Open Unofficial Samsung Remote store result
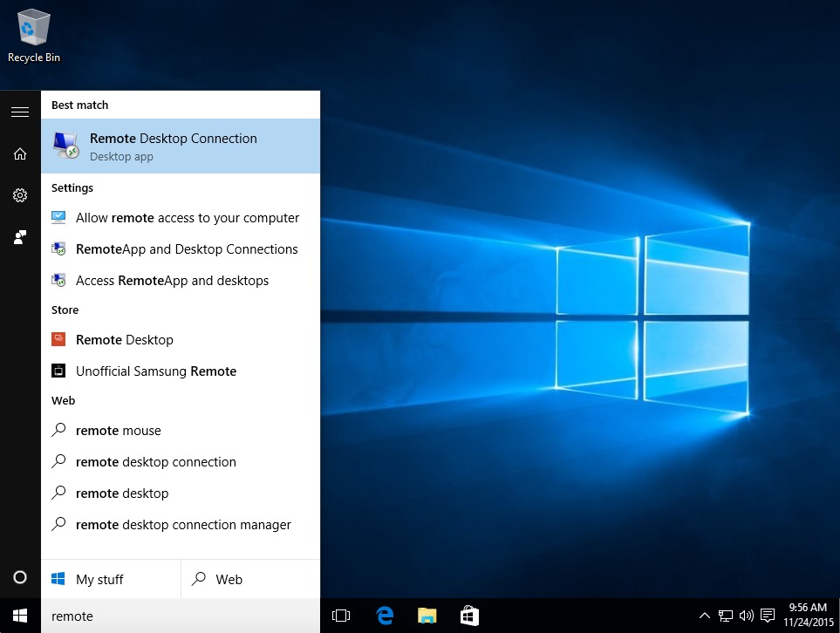840x633 pixels. [x=181, y=371]
